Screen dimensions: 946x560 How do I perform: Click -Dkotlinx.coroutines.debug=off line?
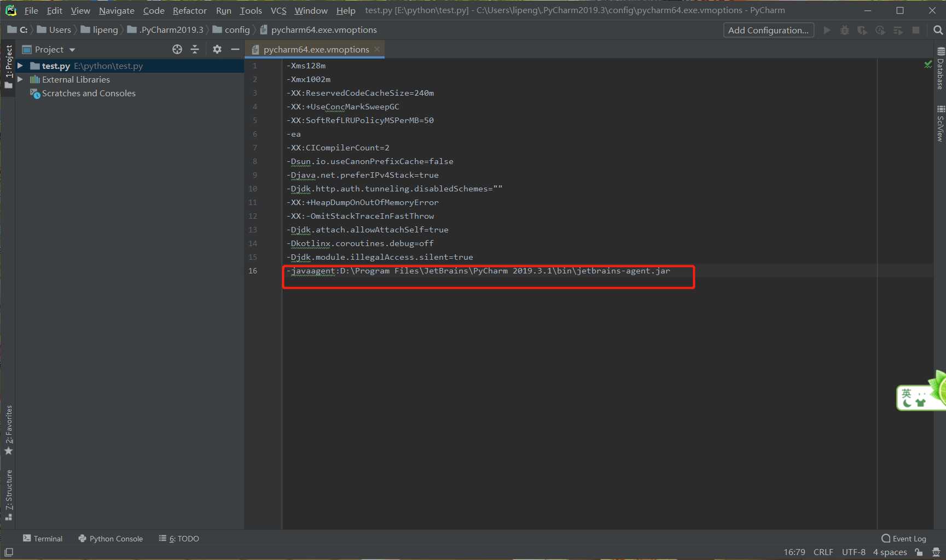[360, 243]
